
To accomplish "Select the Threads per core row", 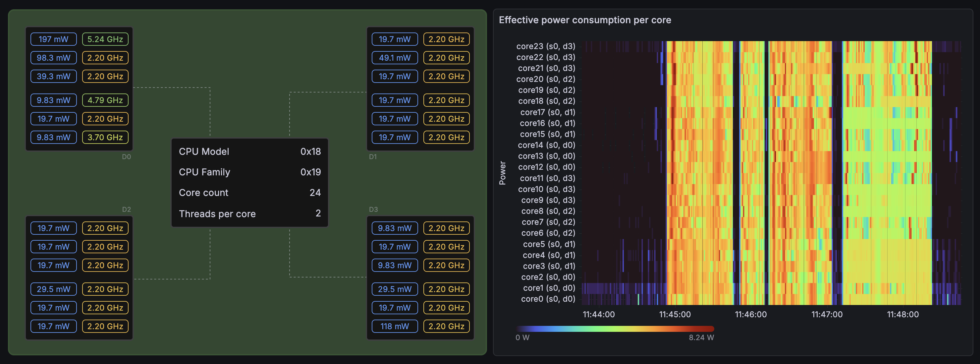I will pos(249,213).
